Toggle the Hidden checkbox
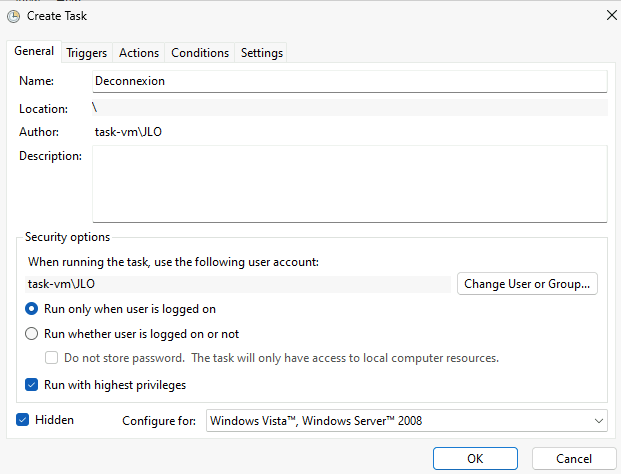 [x=23, y=420]
